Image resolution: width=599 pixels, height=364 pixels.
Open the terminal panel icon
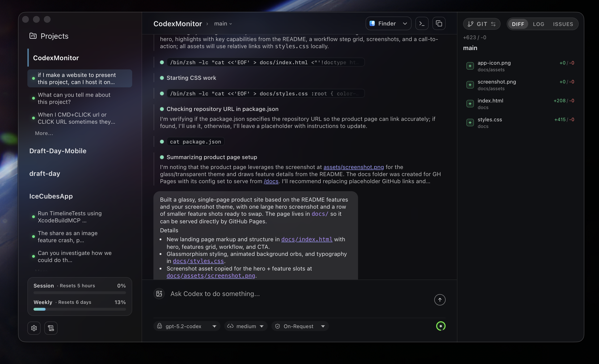pyautogui.click(x=422, y=23)
